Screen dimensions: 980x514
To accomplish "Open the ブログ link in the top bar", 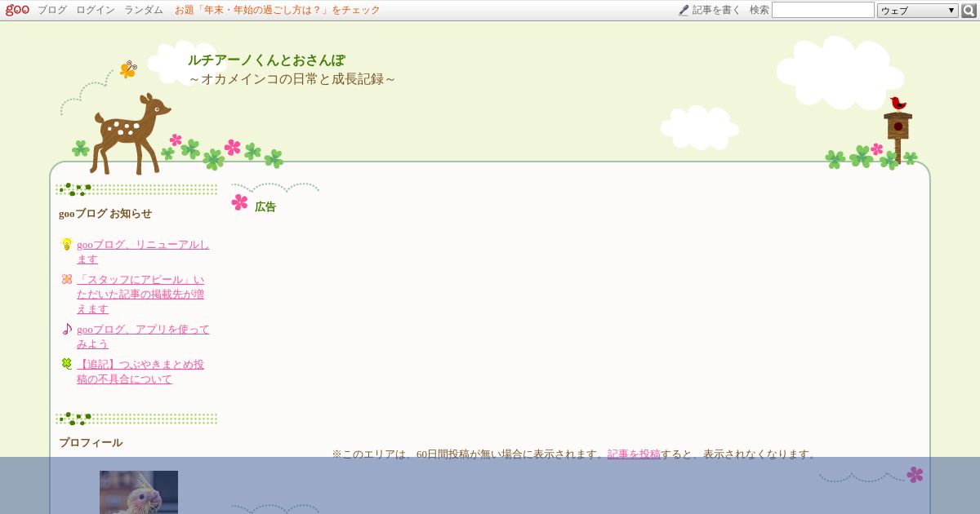I will tap(52, 11).
